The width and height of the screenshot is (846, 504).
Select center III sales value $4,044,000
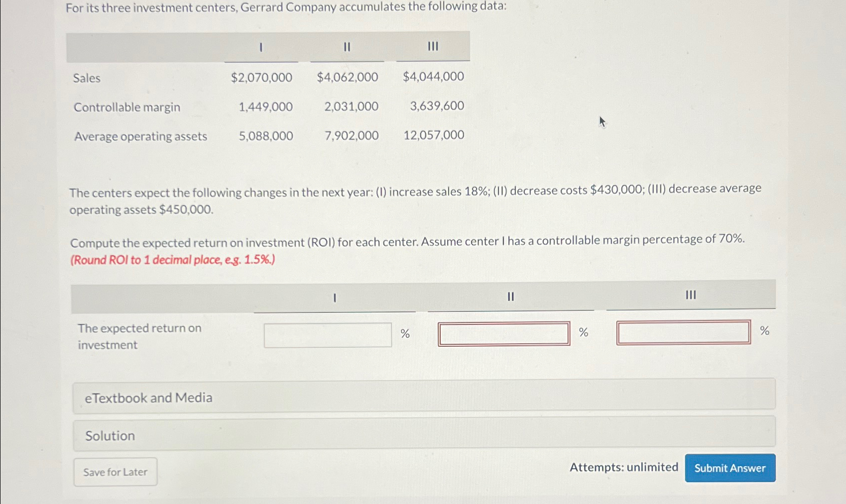(433, 76)
